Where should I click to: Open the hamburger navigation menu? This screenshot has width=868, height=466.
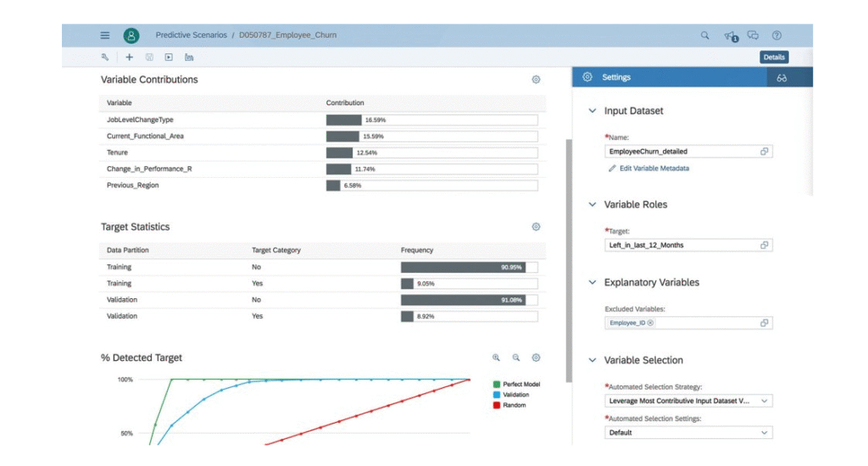click(105, 36)
